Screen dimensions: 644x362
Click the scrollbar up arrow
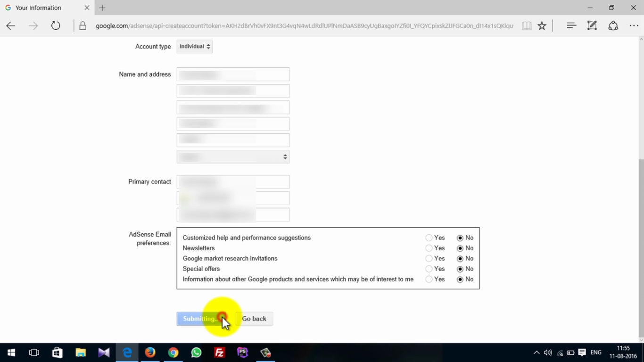point(641,40)
